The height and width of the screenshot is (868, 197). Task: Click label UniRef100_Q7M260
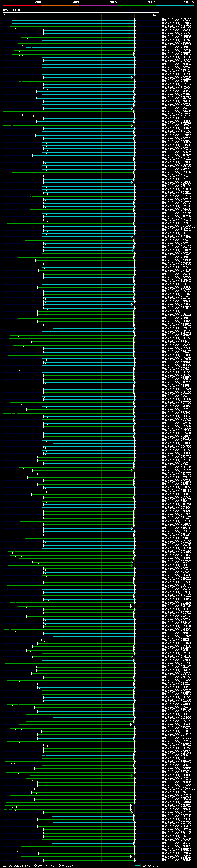177,535
